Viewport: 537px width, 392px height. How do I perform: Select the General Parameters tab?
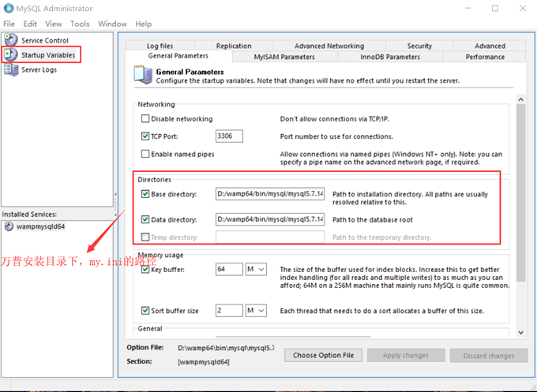(x=178, y=56)
